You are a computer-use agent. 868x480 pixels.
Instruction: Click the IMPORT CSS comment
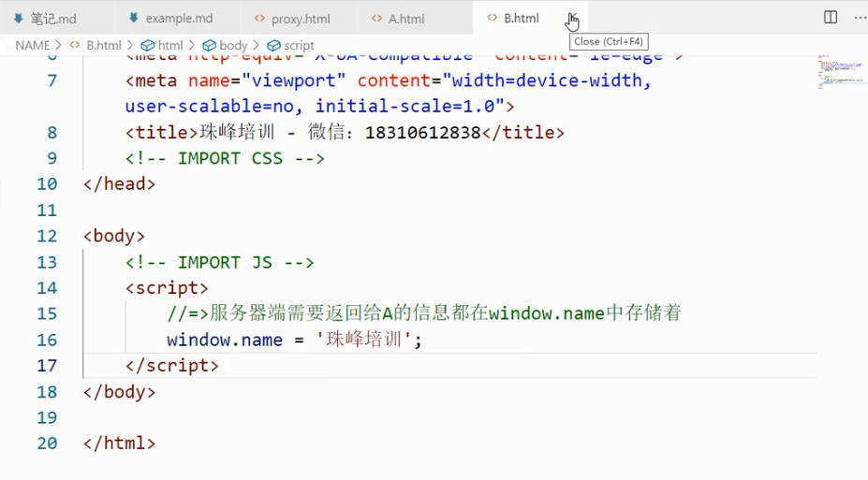(x=225, y=159)
